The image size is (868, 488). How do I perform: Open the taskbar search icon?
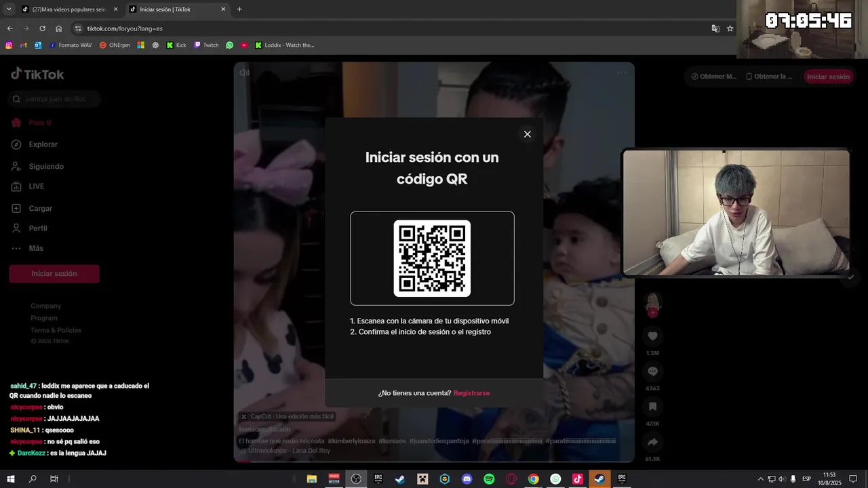[33, 479]
